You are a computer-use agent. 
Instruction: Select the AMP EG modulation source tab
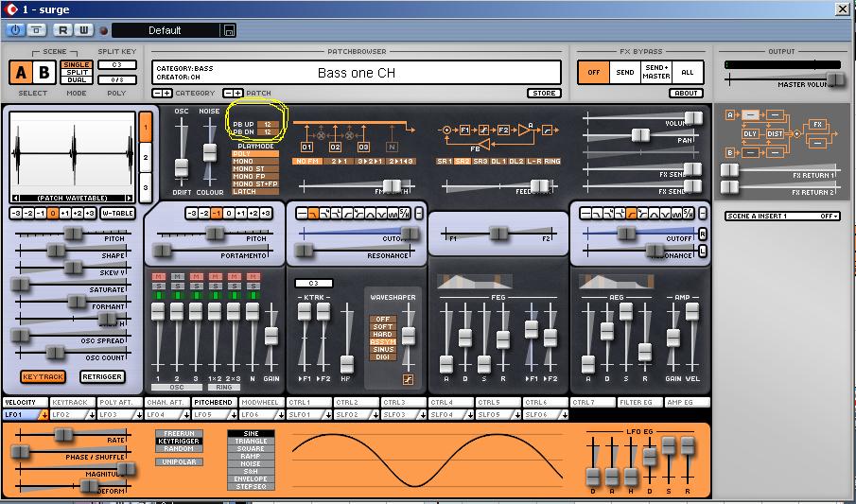pyautogui.click(x=688, y=403)
